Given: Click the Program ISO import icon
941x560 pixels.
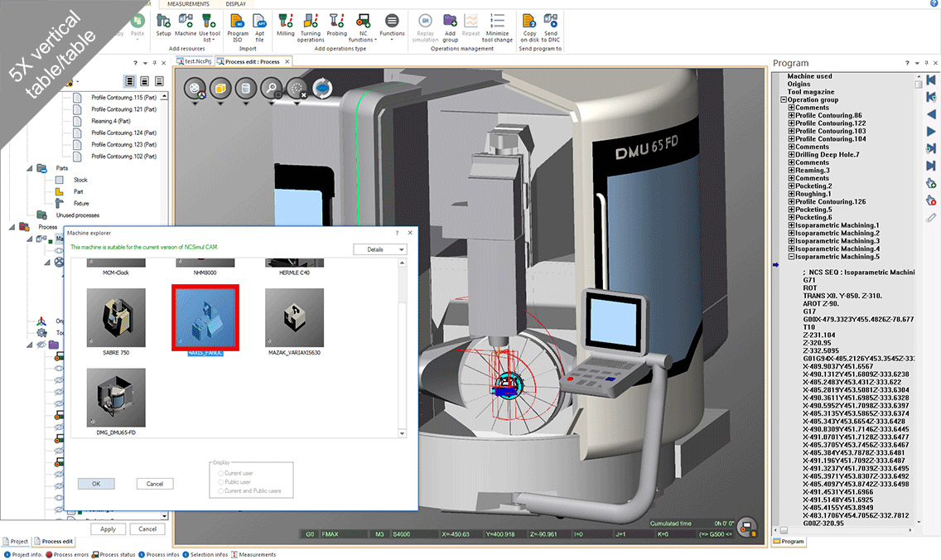Looking at the screenshot, I should tap(238, 22).
